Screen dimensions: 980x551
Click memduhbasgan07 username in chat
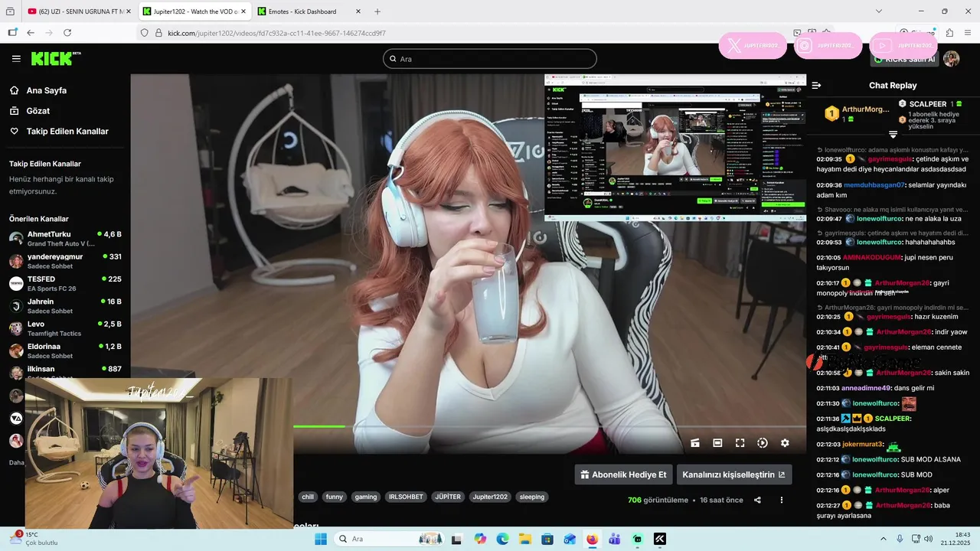coord(874,184)
